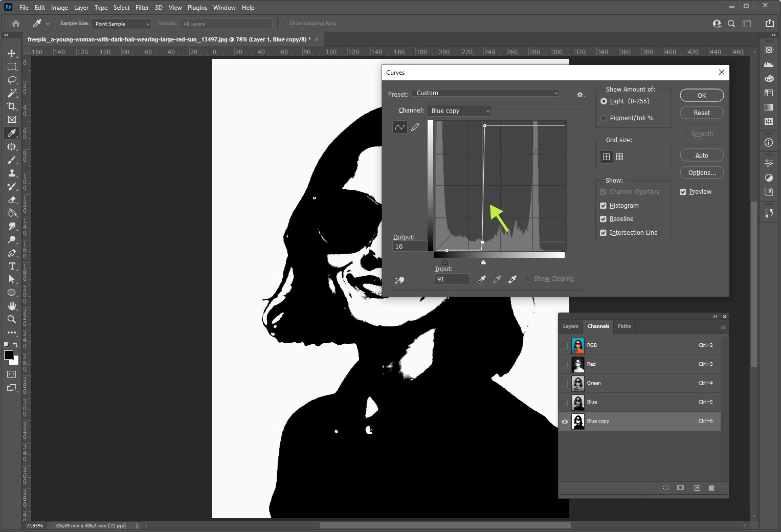
Task: Delete current channel with trash icon
Action: 711,488
